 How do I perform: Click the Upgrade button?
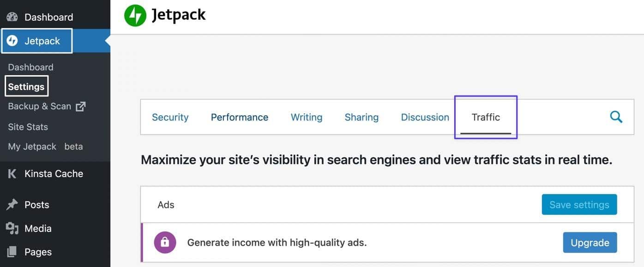pyautogui.click(x=590, y=243)
